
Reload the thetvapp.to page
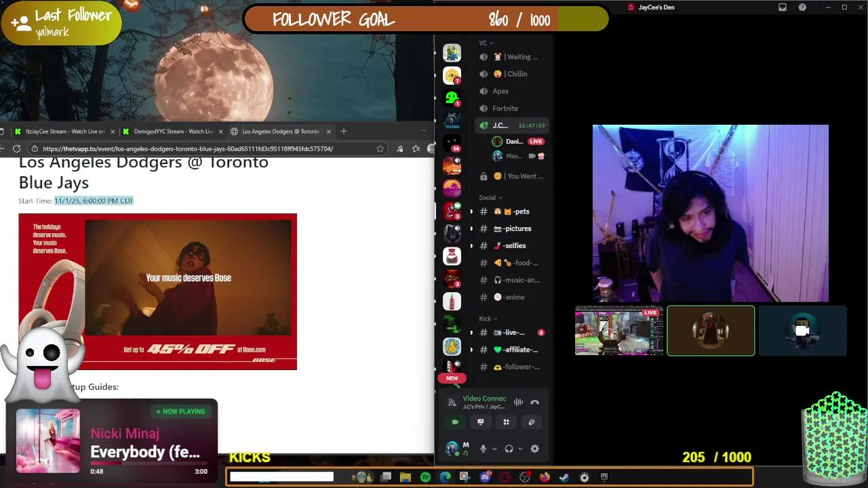click(16, 148)
